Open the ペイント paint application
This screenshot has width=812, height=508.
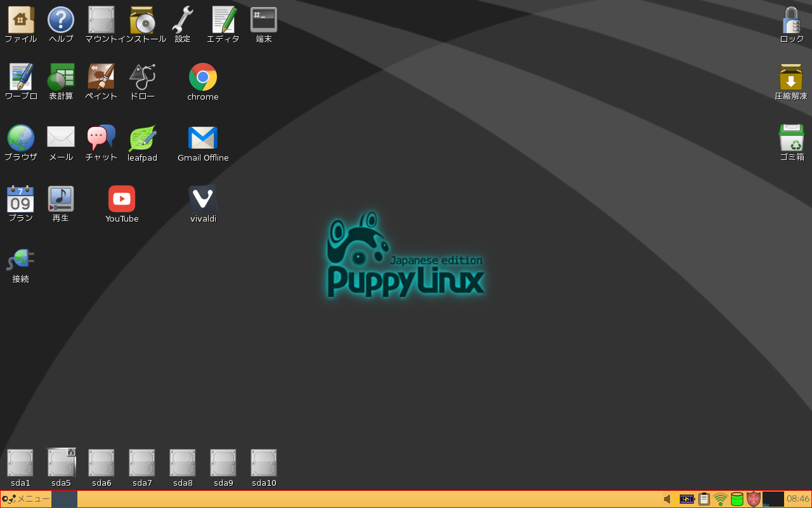[x=101, y=76]
